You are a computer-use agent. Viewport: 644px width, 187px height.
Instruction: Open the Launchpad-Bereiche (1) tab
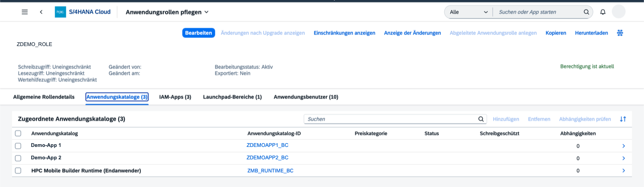tap(232, 97)
